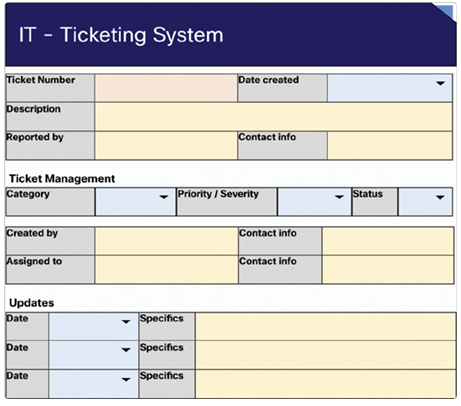The width and height of the screenshot is (461, 406).
Task: Click Contact info field beside Created by
Action: pos(388,241)
